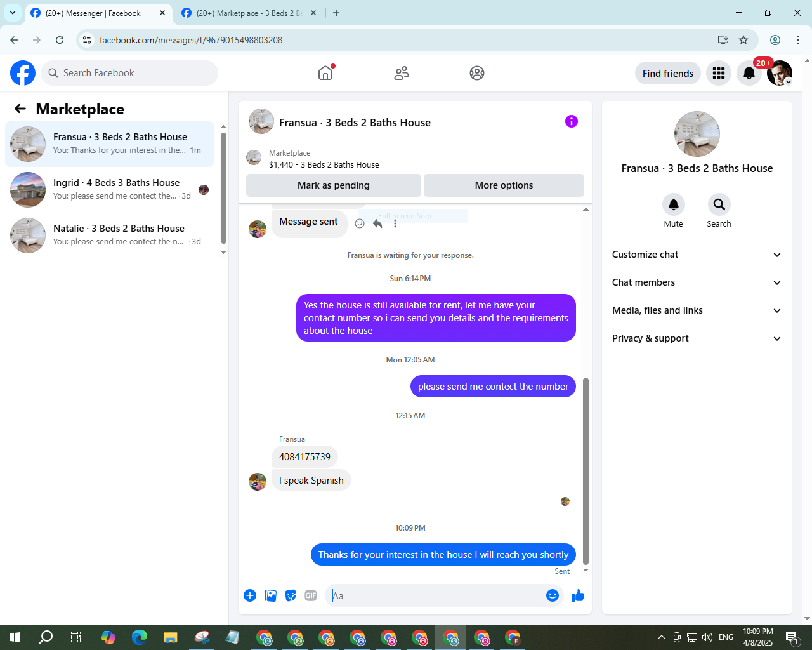812x650 pixels.
Task: Open the $1,440 Marketplace listing link
Action: 324,164
